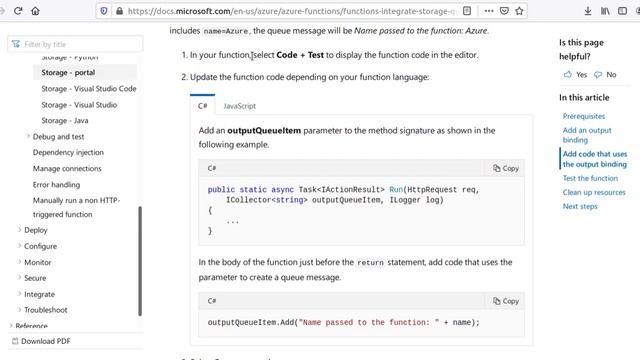Jump to Test the function section
Image resolution: width=640 pixels, height=360 pixels.
pyautogui.click(x=590, y=178)
